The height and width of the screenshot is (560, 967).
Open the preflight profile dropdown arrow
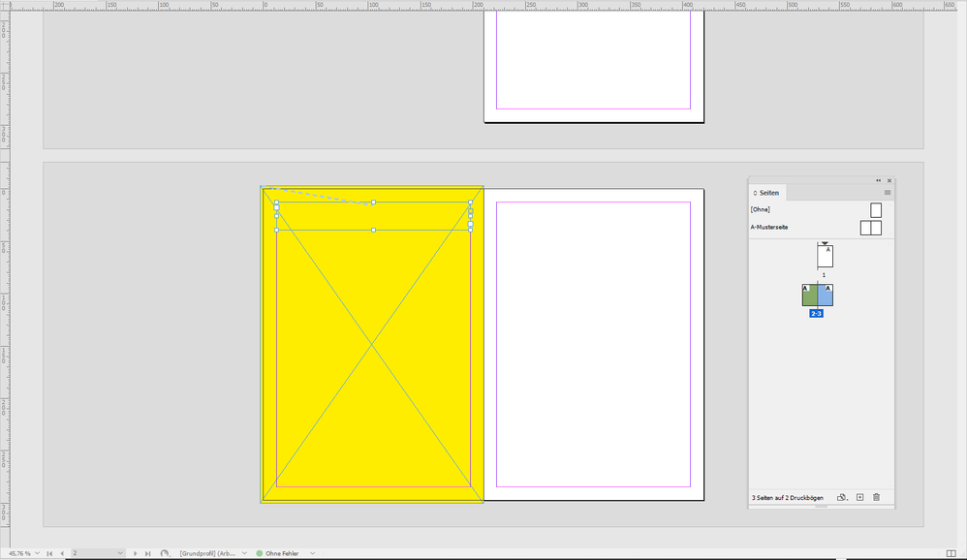point(244,554)
